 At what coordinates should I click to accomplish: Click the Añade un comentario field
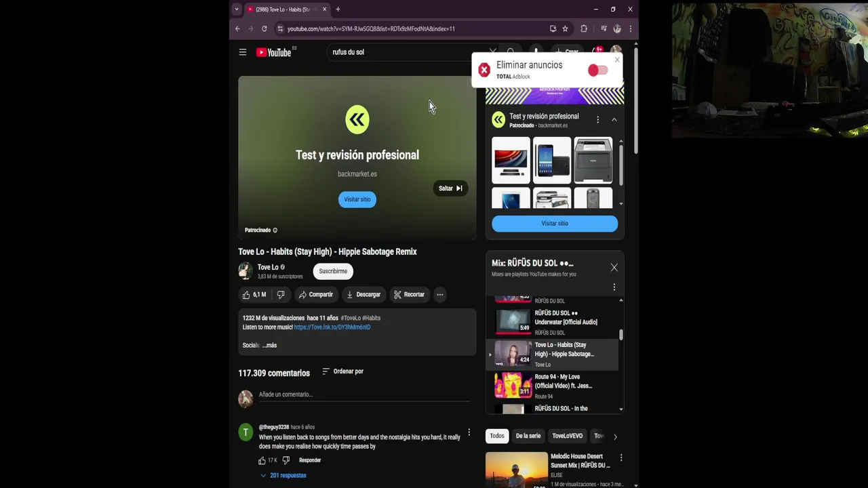(x=364, y=394)
